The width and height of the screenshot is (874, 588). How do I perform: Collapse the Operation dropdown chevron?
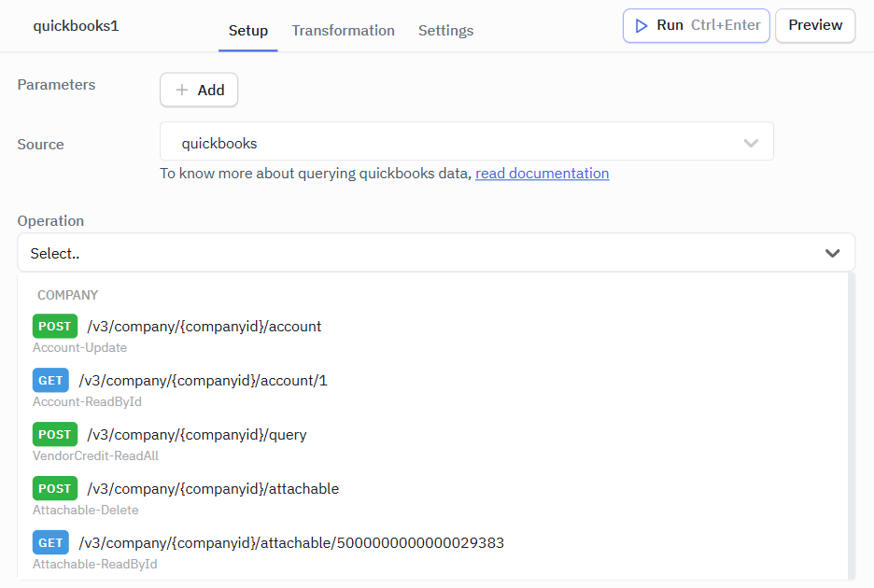832,253
